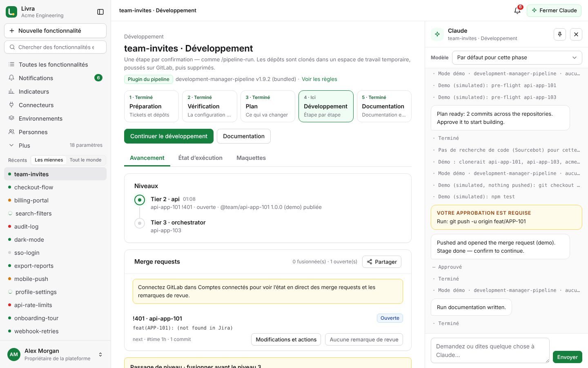The height and width of the screenshot is (368, 588).
Task: Open the Avancement tab
Action: click(147, 158)
